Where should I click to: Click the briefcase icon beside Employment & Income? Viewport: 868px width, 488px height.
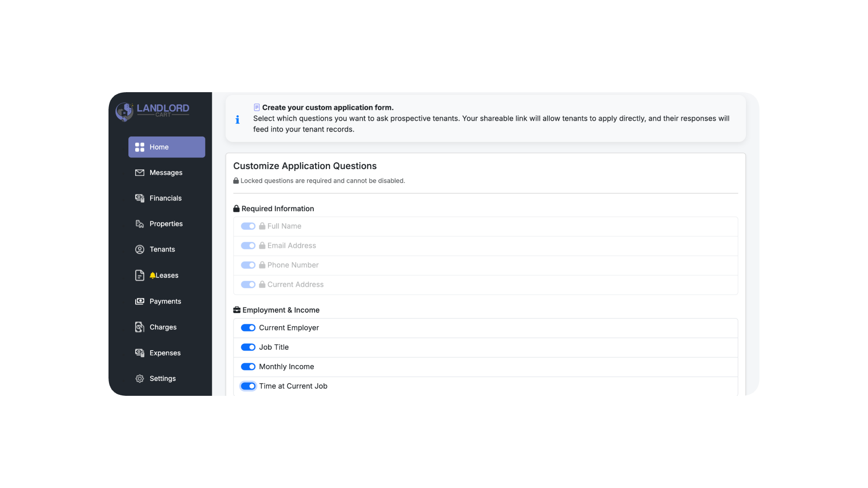click(236, 310)
